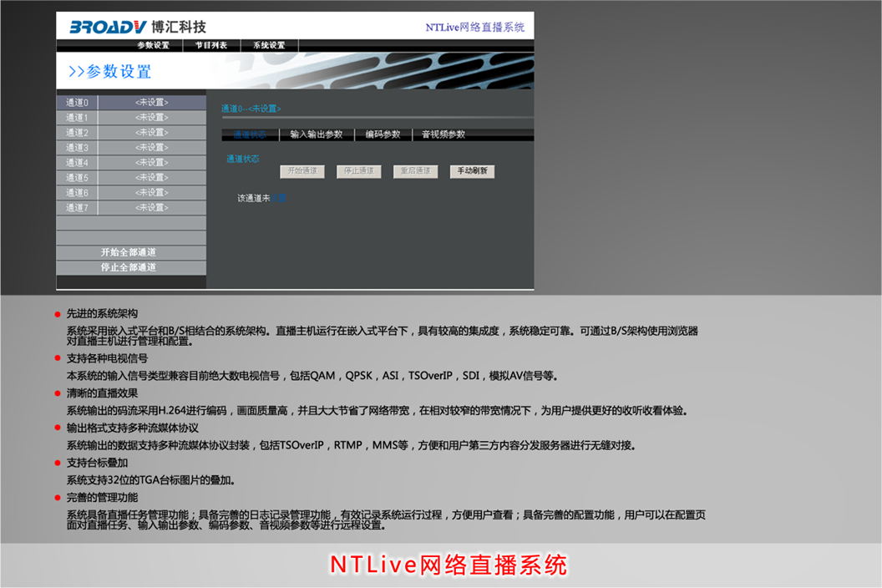Refresh status with the 手动刷新 button
Image resolution: width=882 pixels, height=588 pixels.
tap(473, 171)
